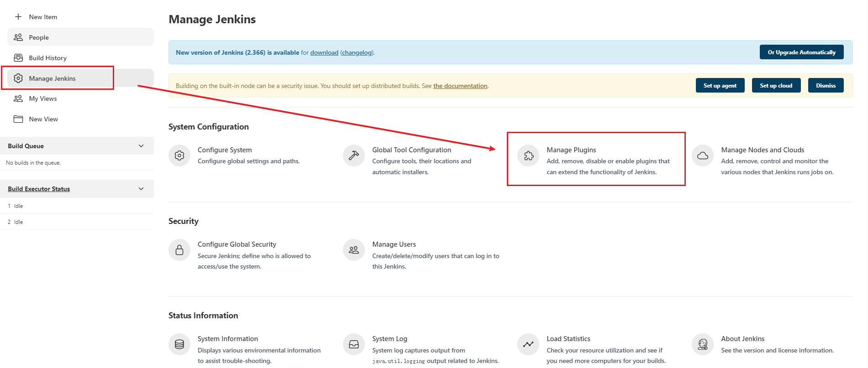The width and height of the screenshot is (868, 368).
Task: Open My Views in sidebar
Action: click(x=80, y=98)
